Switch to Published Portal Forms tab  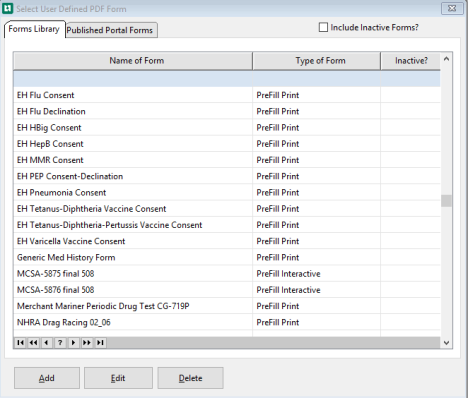[x=110, y=30]
